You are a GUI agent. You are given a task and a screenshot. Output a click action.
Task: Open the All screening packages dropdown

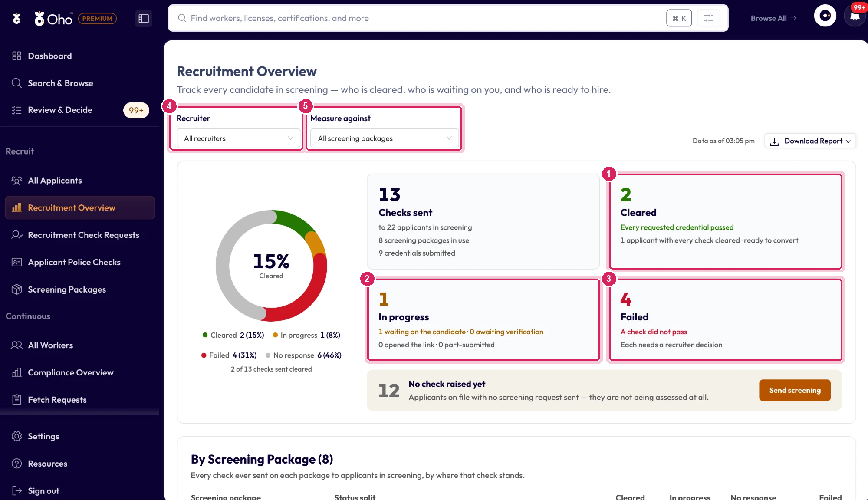tap(385, 138)
